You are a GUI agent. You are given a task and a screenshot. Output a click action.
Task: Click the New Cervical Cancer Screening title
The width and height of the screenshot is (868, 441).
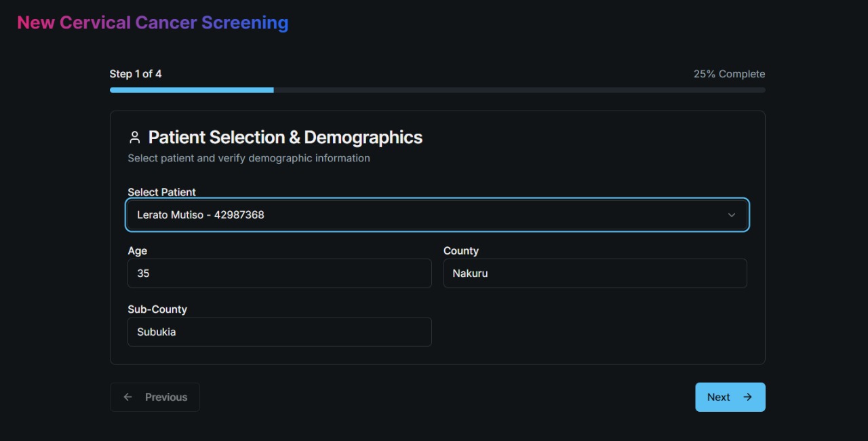tap(153, 22)
